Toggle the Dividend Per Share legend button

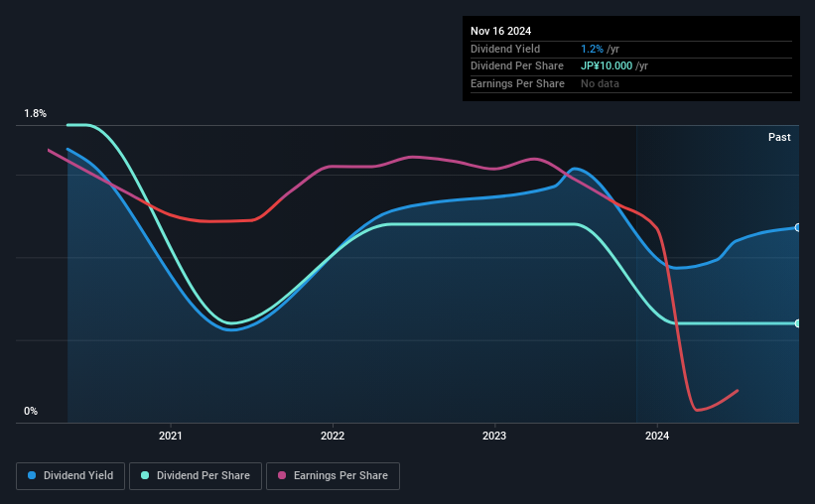tap(196, 476)
